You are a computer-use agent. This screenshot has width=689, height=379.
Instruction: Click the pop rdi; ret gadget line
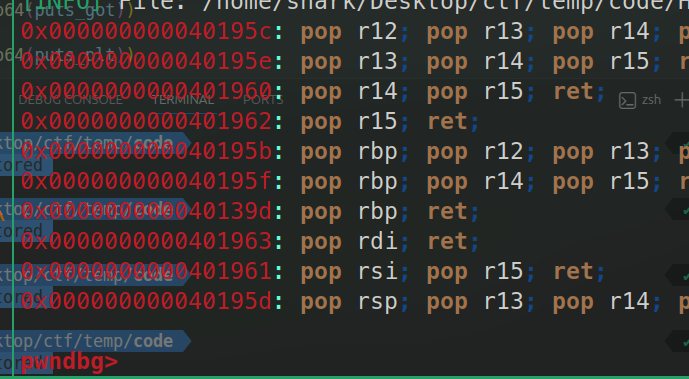pos(250,241)
